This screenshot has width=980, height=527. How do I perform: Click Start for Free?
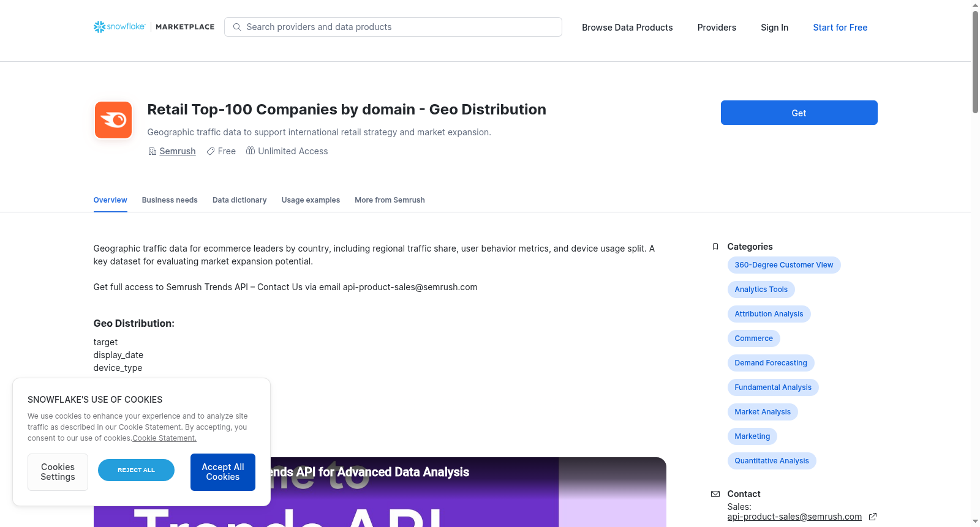click(x=840, y=28)
